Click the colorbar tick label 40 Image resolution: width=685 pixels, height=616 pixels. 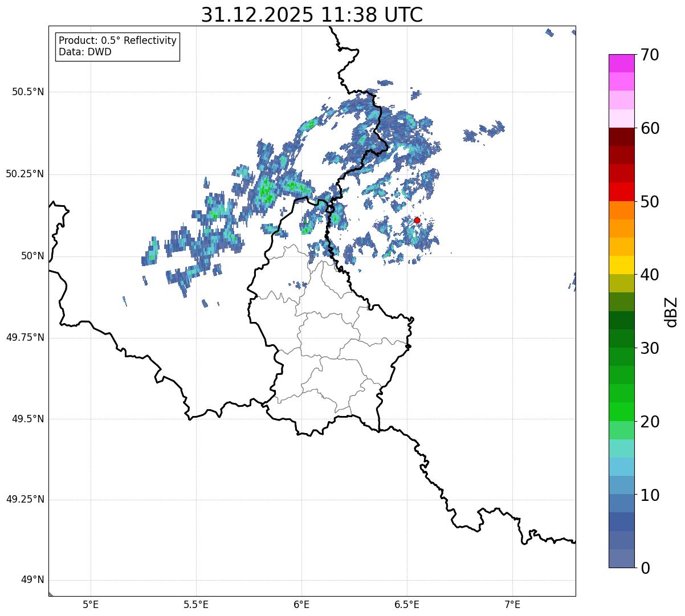650,275
